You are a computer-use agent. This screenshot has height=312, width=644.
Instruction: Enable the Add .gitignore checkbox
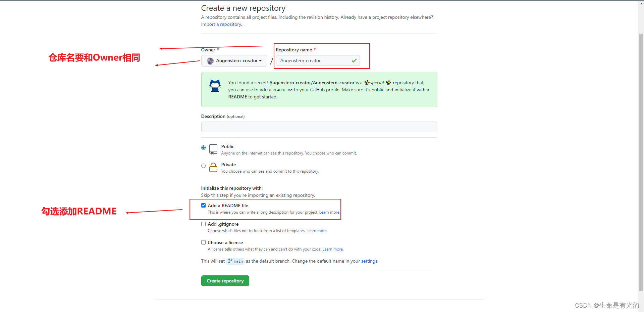tap(203, 224)
